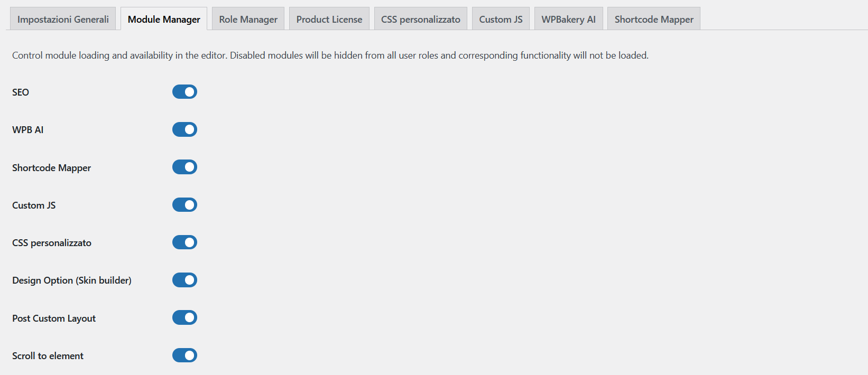Toggle the CSS personalizzato module switch
The image size is (868, 375).
184,242
